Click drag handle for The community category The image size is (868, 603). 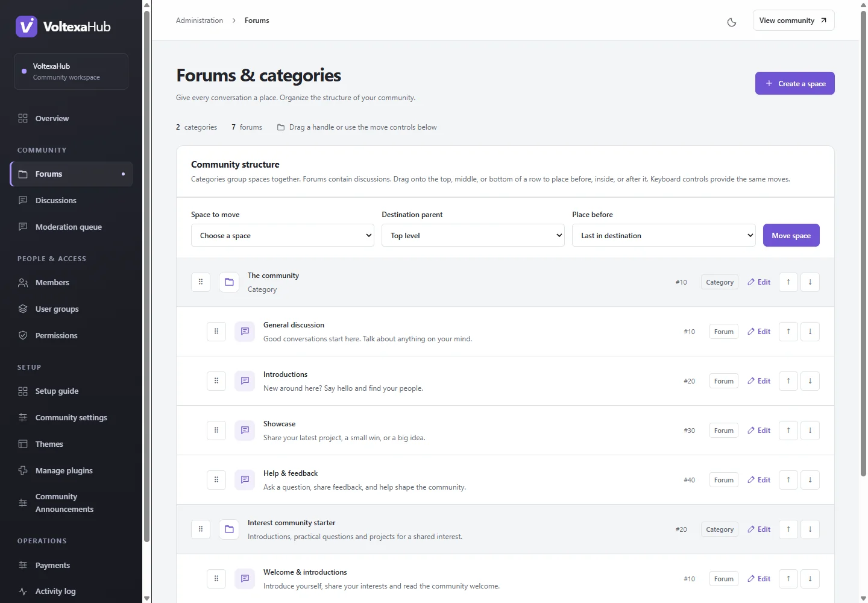tap(201, 282)
